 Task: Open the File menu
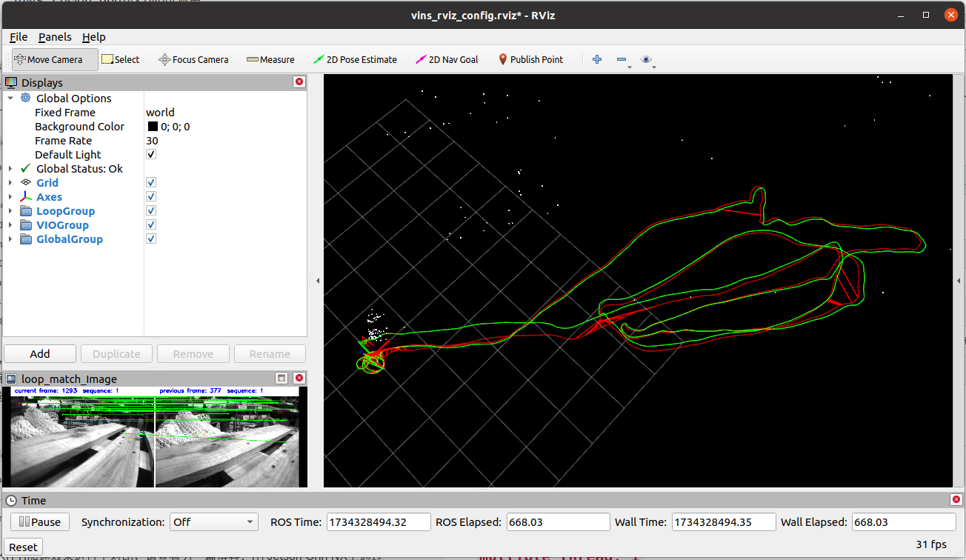(x=19, y=37)
